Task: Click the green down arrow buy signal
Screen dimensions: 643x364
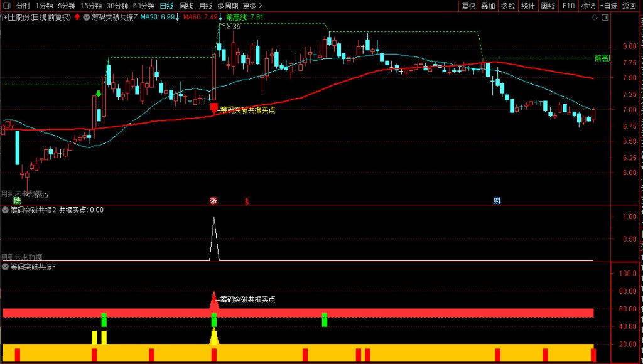Action: (99, 94)
